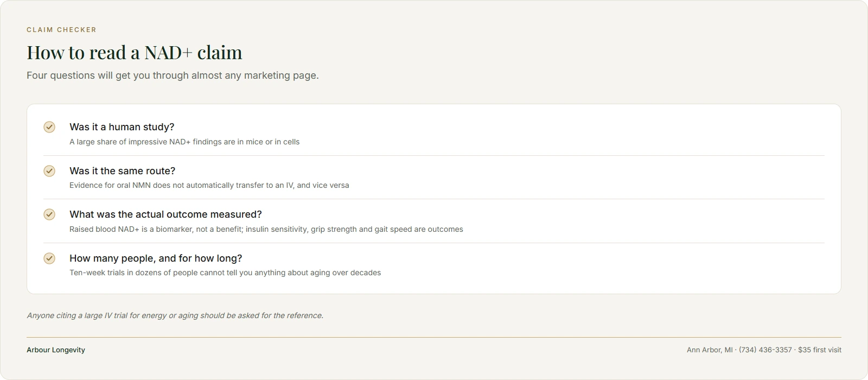Click the line about oral NMN evidence
Image resolution: width=868 pixels, height=380 pixels.
(209, 185)
